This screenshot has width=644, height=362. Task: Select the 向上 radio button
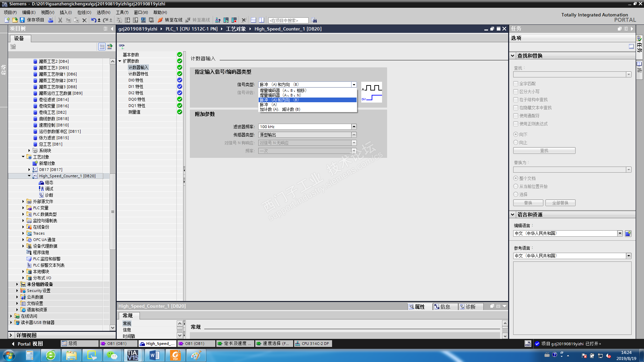click(516, 142)
